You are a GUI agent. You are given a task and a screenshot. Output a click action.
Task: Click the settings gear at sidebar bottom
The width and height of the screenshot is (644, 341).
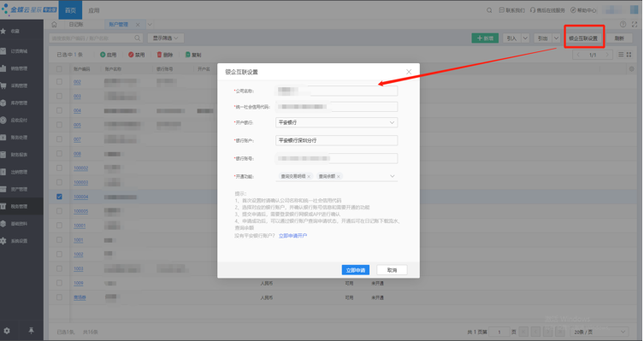coord(7,331)
